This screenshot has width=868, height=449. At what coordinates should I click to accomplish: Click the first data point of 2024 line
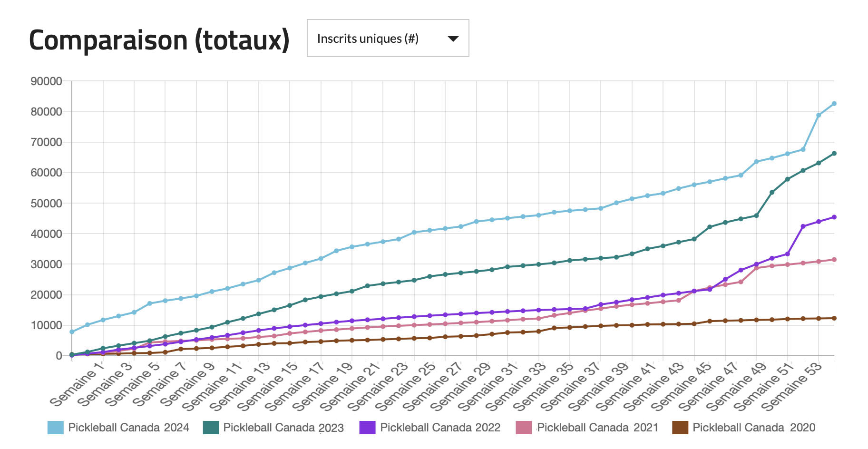(72, 332)
